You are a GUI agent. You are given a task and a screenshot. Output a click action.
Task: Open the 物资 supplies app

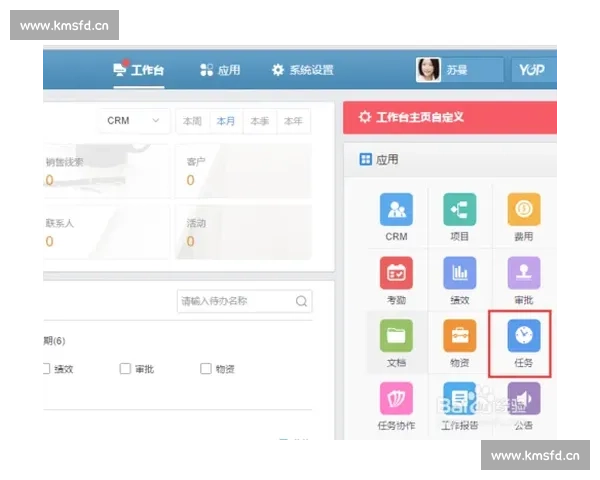click(460, 335)
